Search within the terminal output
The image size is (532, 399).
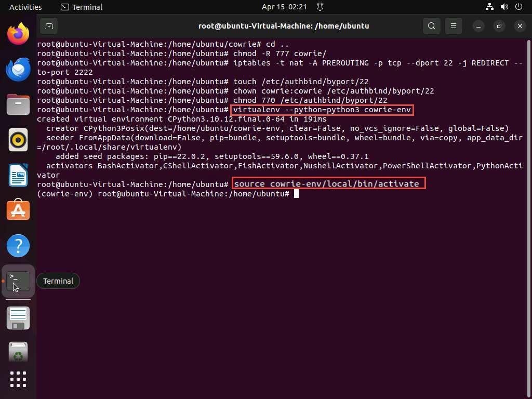tap(431, 26)
